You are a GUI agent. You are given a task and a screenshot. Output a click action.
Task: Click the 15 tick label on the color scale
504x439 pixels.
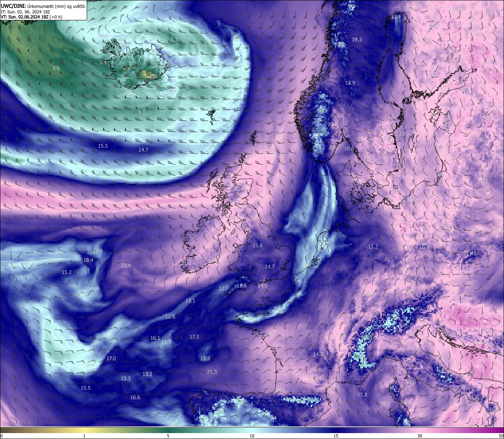pos(336,436)
